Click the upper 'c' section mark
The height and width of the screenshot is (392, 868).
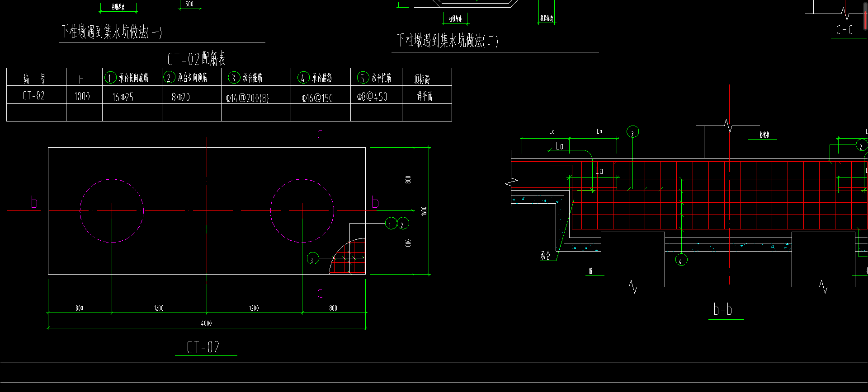coord(320,134)
